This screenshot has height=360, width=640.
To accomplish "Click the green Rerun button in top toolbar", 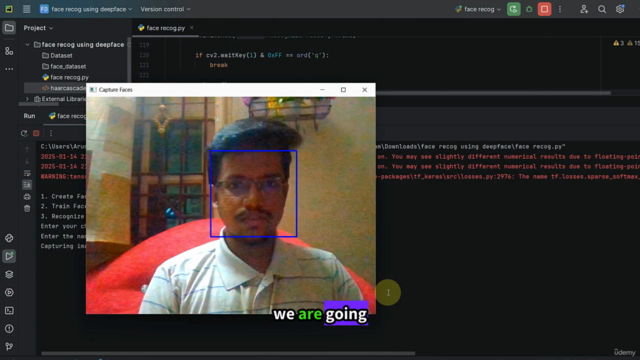I will pos(513,9).
